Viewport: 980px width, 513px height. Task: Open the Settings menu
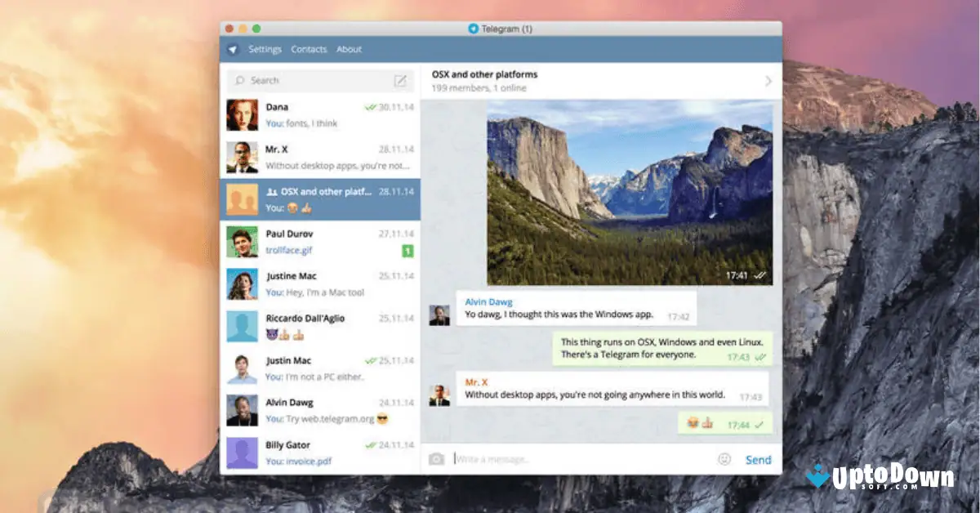265,49
